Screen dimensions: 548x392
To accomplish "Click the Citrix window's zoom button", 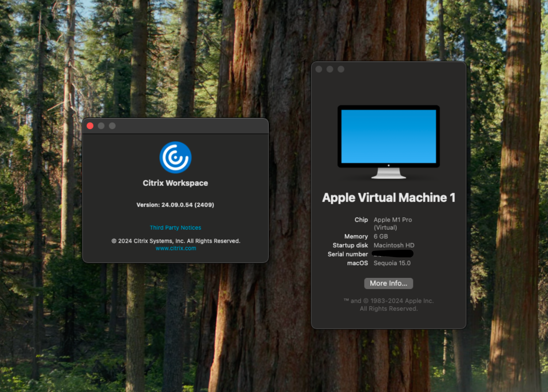I will click(112, 126).
